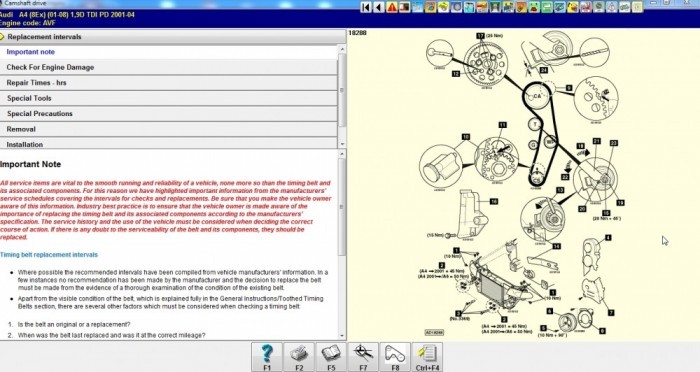Select the Important note menu row

tap(169, 52)
